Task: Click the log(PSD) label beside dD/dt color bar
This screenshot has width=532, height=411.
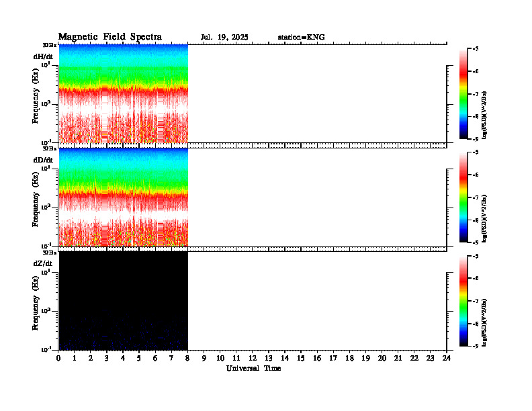Action: [484, 218]
